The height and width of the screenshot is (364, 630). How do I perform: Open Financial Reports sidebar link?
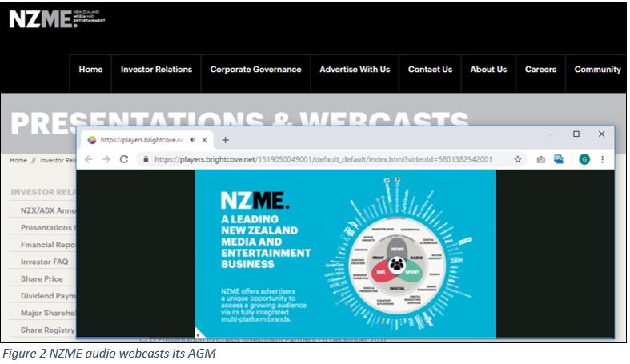pos(48,245)
